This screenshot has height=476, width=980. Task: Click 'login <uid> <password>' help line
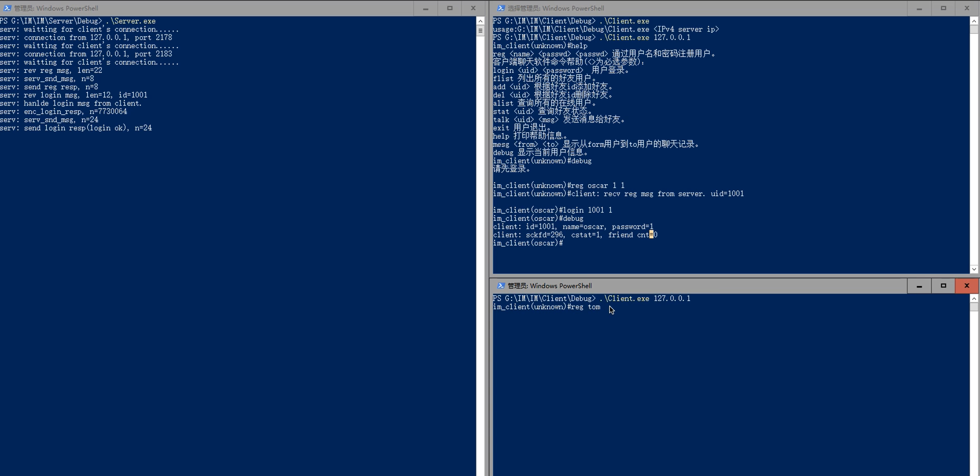pos(561,70)
